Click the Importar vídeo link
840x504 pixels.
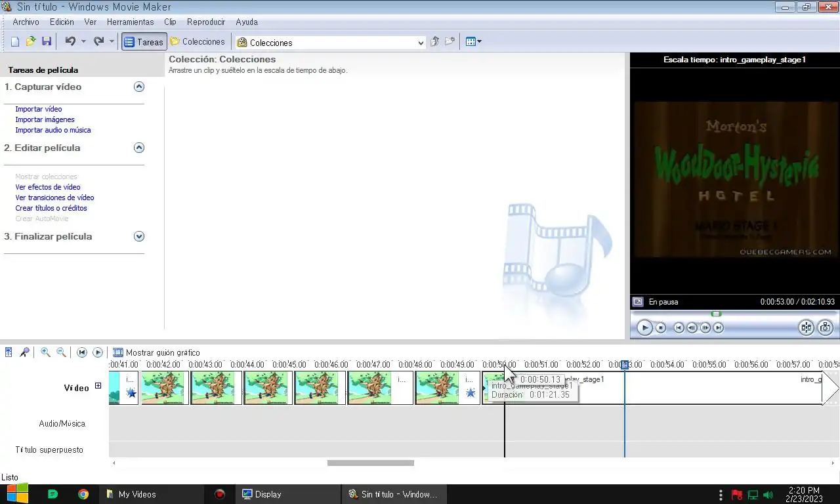click(39, 109)
